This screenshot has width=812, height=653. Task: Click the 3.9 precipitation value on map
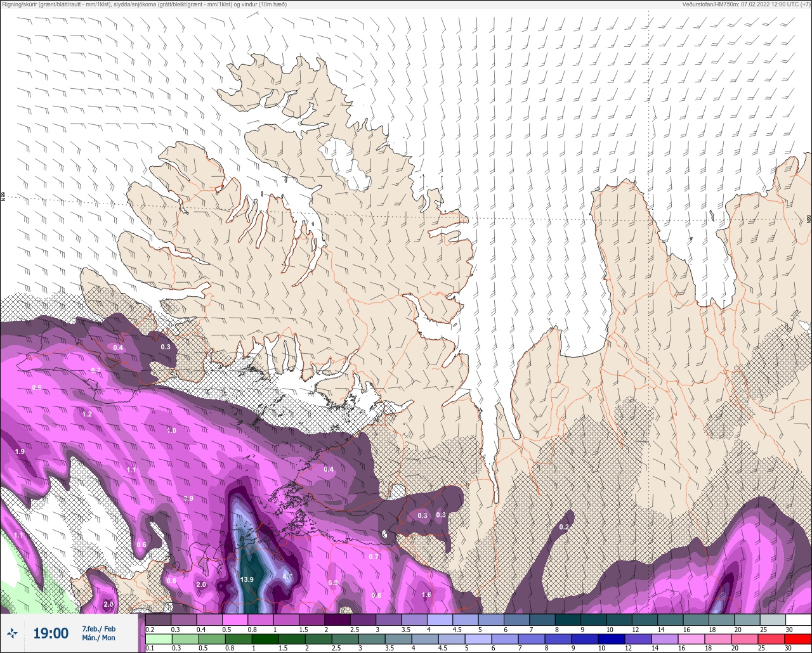pos(188,499)
